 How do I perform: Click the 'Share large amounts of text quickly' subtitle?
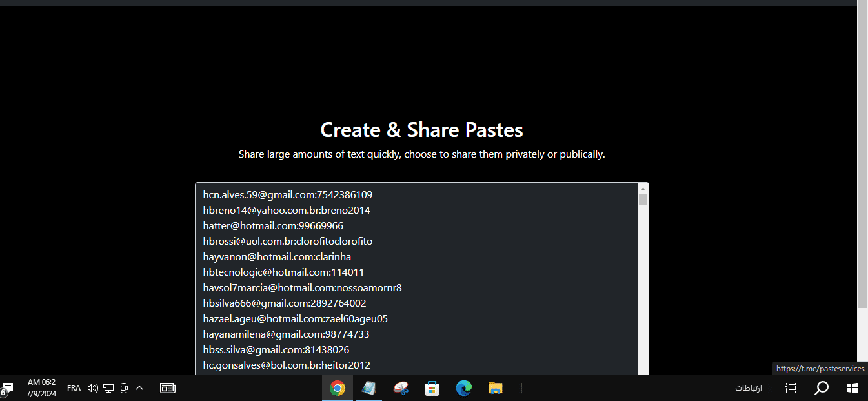click(421, 154)
